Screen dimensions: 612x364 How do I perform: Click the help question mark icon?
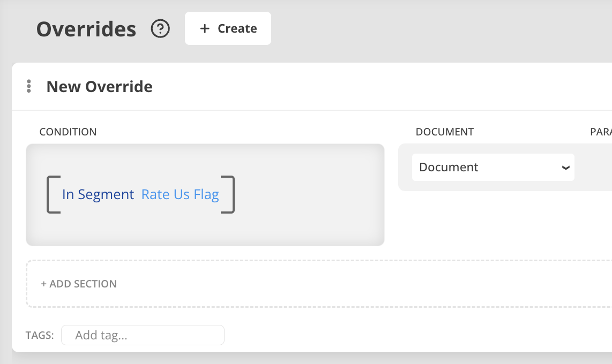coord(160,29)
